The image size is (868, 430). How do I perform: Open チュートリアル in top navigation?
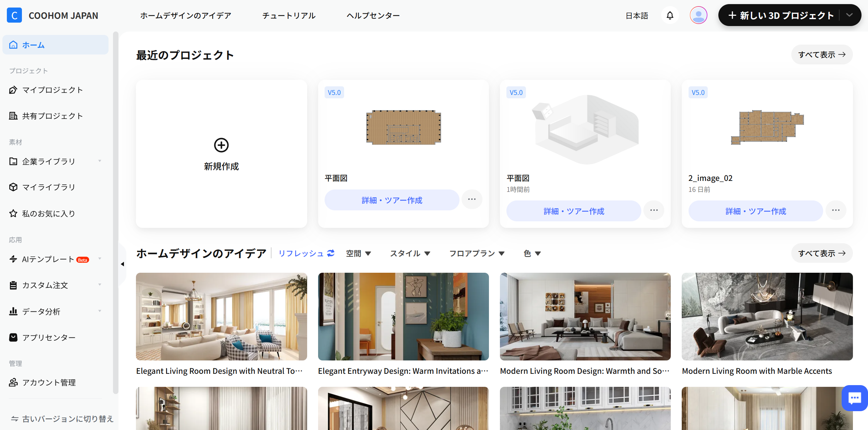coord(289,15)
